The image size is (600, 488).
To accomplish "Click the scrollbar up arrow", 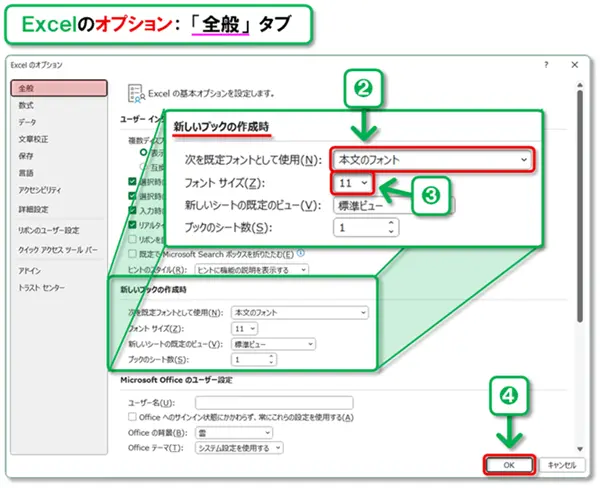I will (x=580, y=85).
